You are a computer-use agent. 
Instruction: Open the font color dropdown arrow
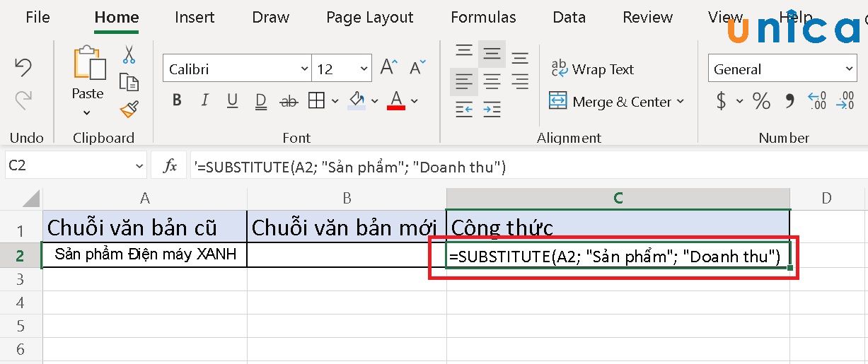pyautogui.click(x=415, y=101)
